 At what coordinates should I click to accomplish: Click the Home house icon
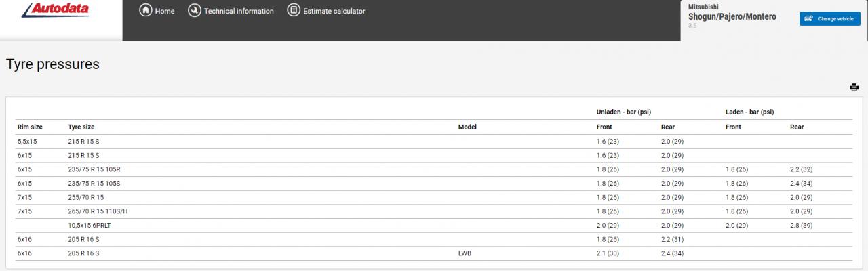[145, 11]
